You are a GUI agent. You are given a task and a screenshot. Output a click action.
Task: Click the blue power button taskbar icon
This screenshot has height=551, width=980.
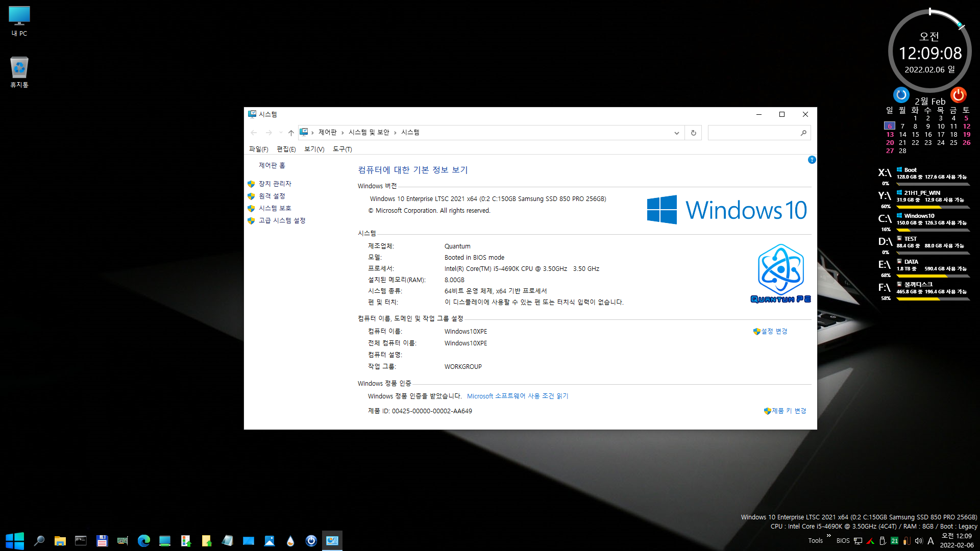[x=311, y=541]
